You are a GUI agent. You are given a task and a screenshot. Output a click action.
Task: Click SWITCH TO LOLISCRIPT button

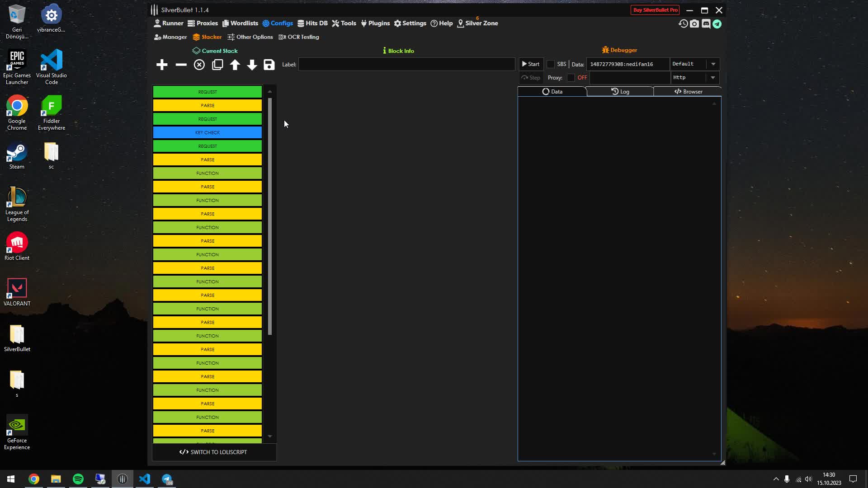point(214,452)
